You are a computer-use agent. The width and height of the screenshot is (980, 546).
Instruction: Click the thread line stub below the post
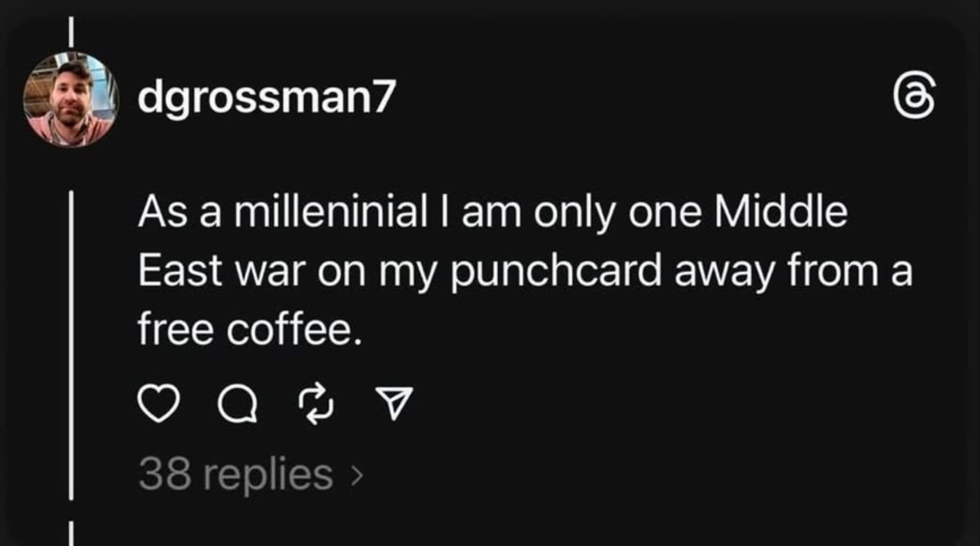point(71,534)
